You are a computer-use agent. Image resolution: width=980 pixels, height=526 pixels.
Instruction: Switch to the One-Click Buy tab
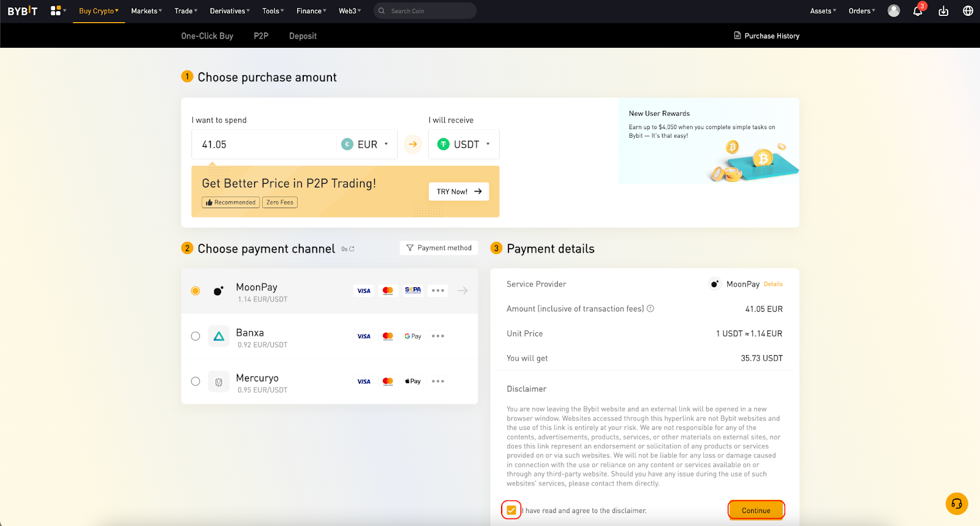click(x=207, y=36)
